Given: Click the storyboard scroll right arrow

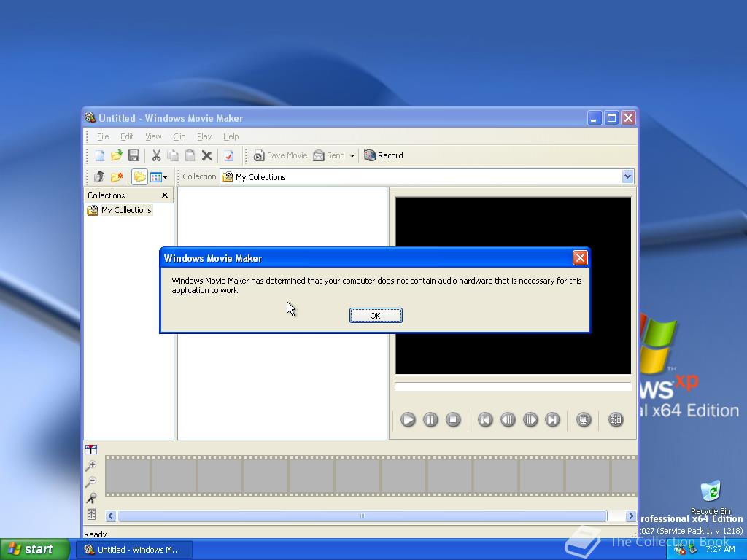Looking at the screenshot, I should 631,516.
